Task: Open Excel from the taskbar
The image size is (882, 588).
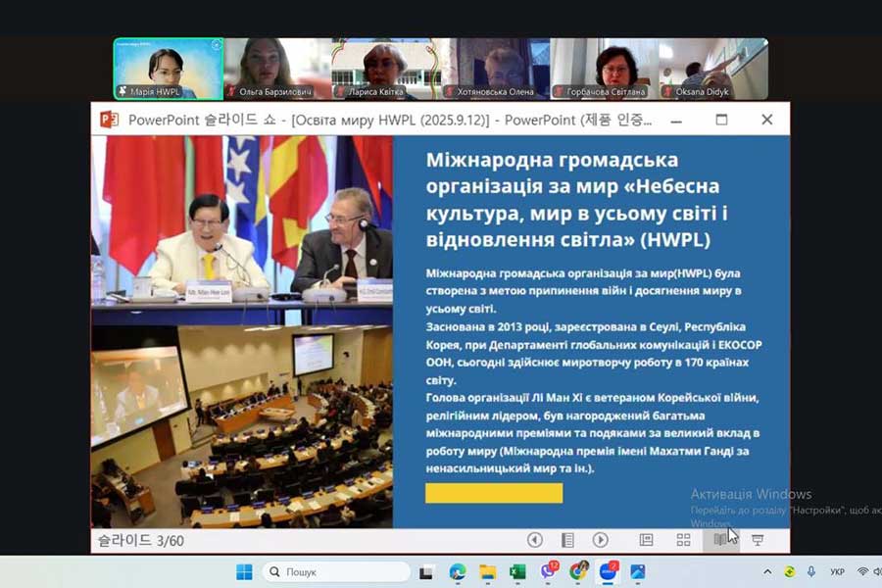Action: 517,572
